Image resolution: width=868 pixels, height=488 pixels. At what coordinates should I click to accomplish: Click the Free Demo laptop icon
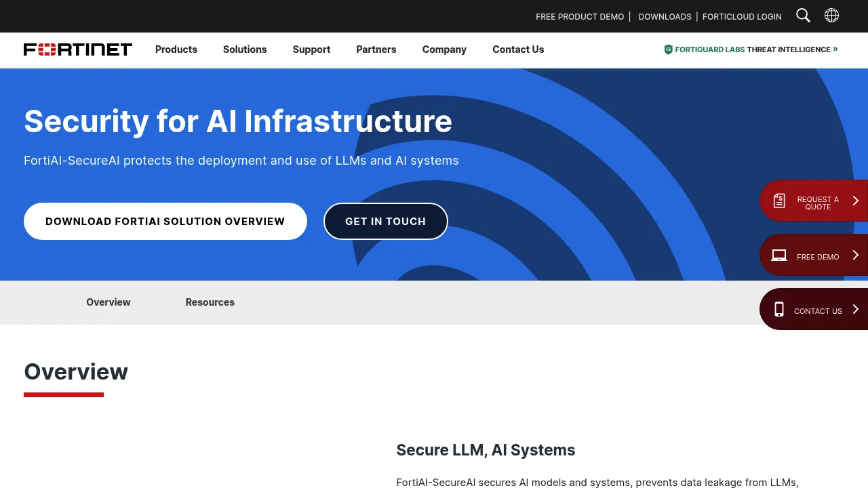pyautogui.click(x=779, y=256)
